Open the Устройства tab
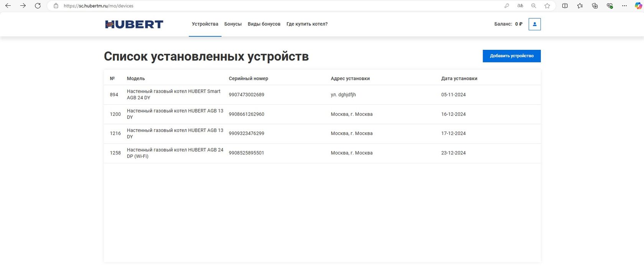The height and width of the screenshot is (274, 644). (205, 24)
